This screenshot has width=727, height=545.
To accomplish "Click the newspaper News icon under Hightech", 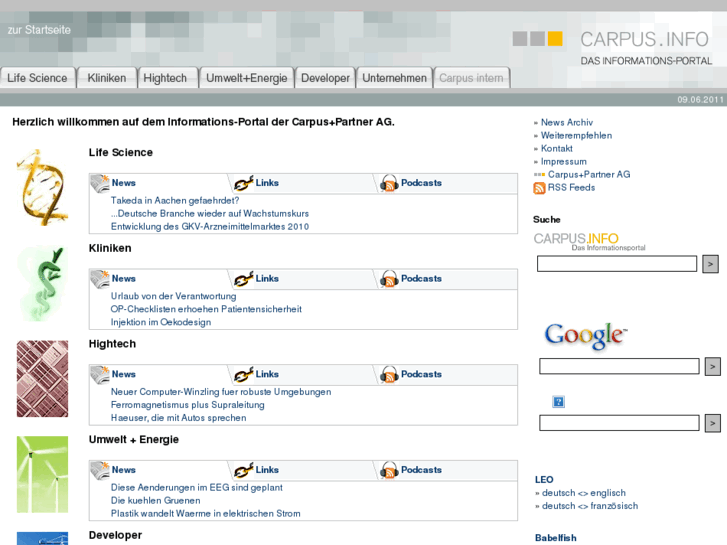I will point(100,374).
